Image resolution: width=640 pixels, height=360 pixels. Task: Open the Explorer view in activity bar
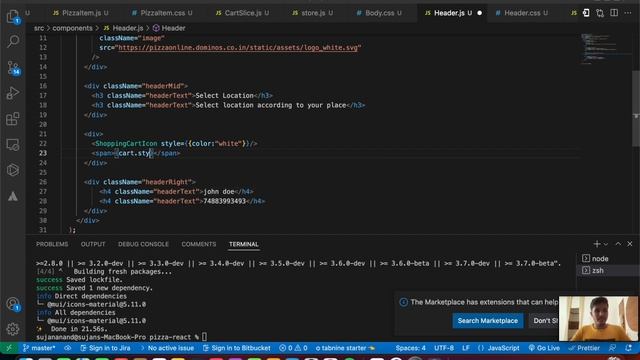[13, 16]
